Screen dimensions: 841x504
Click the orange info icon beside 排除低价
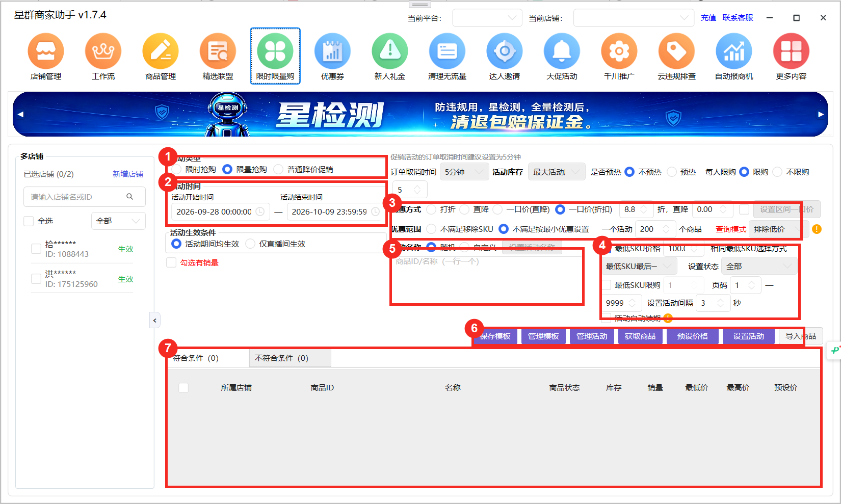point(817,229)
